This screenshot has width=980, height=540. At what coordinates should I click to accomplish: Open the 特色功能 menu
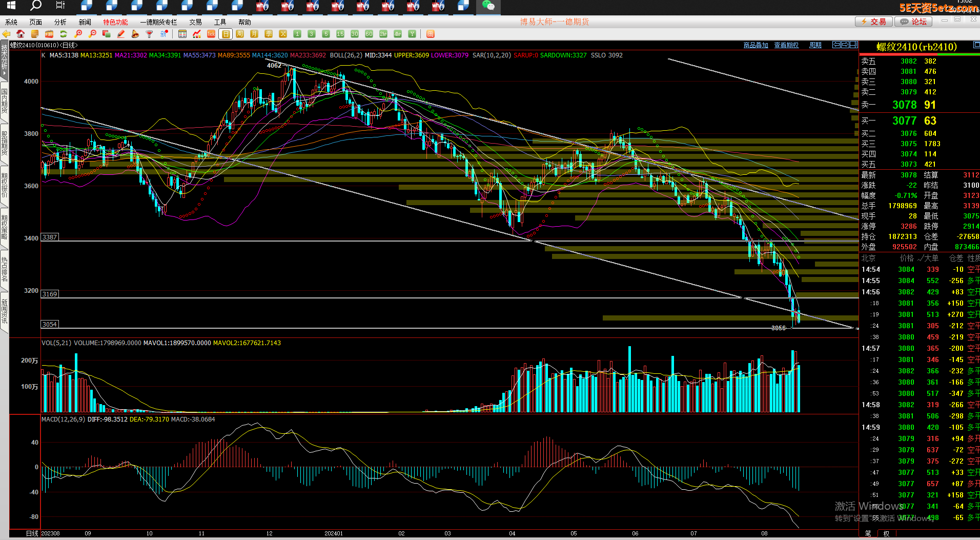(x=115, y=22)
